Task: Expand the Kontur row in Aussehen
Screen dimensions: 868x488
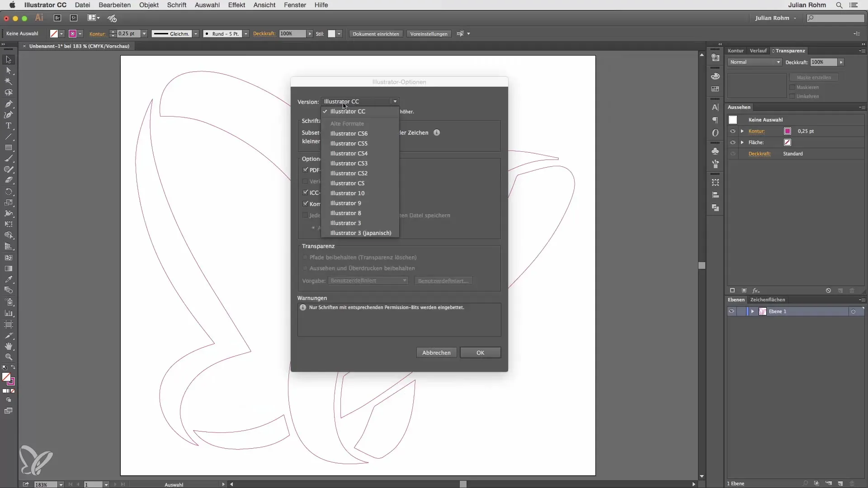Action: coord(742,131)
